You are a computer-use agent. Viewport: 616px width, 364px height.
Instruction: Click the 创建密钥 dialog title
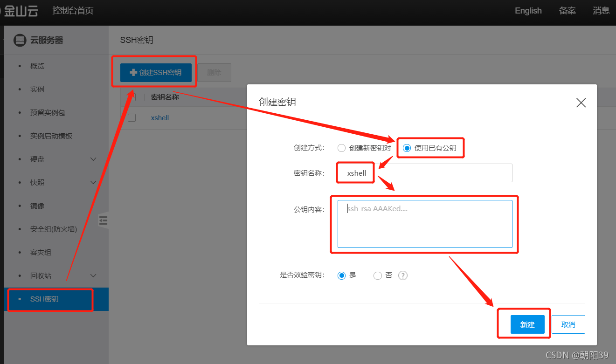coord(277,102)
